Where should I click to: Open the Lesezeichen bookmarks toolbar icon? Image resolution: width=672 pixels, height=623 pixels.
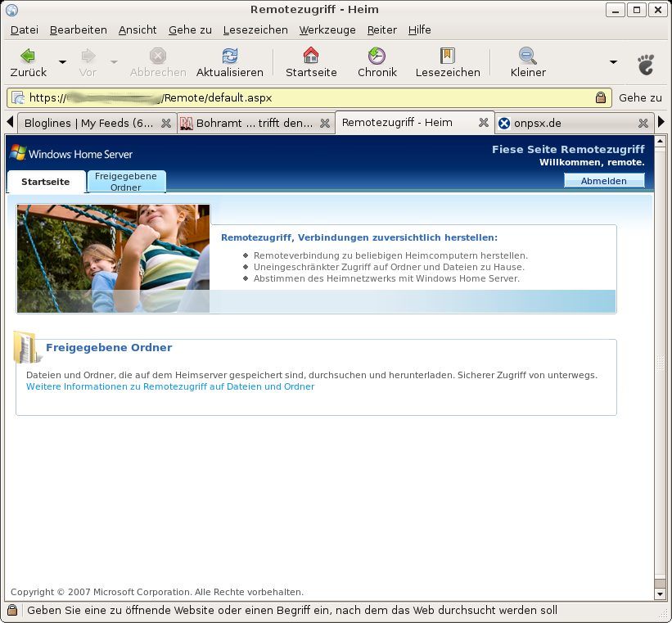pos(447,56)
